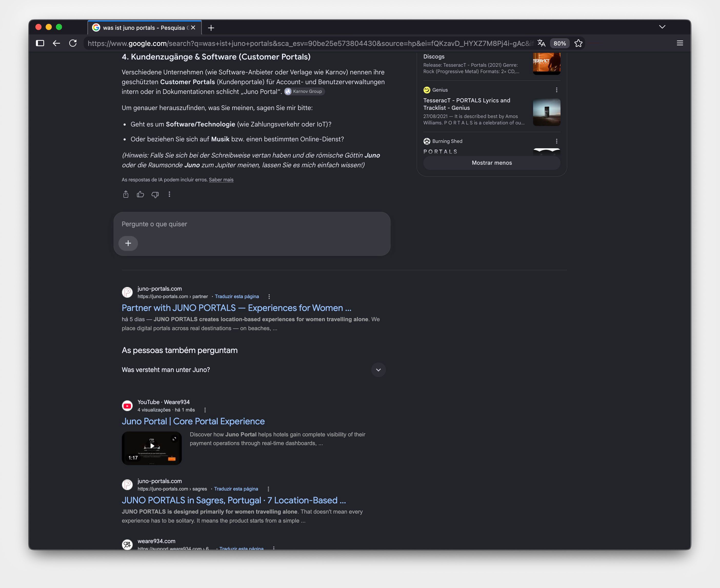The height and width of the screenshot is (588, 720).
Task: Play the Juno Portal video thumbnail
Action: tap(152, 448)
